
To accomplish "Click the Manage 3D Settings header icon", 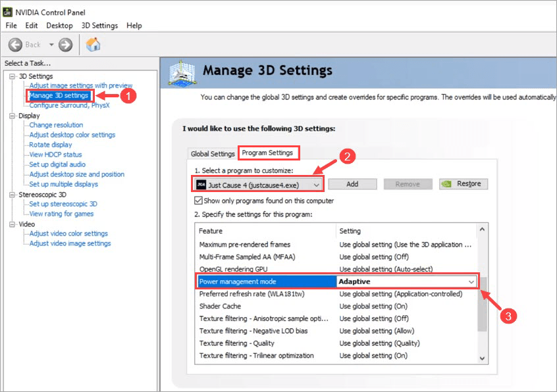I will [x=182, y=73].
